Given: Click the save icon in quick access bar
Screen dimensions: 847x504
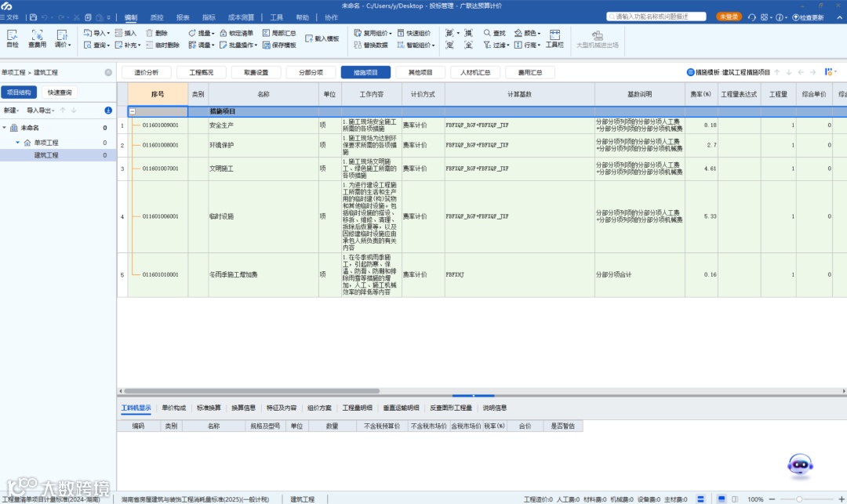Looking at the screenshot, I should pos(33,17).
